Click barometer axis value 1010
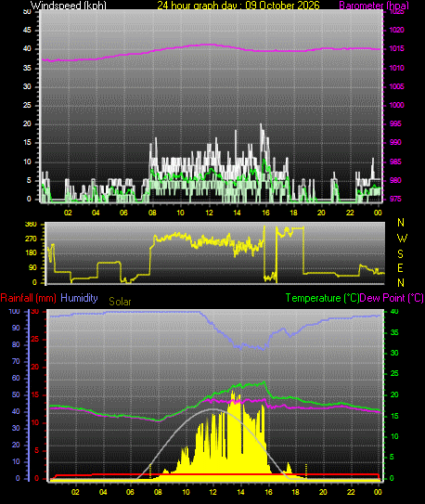425x504 pixels. pos(396,68)
